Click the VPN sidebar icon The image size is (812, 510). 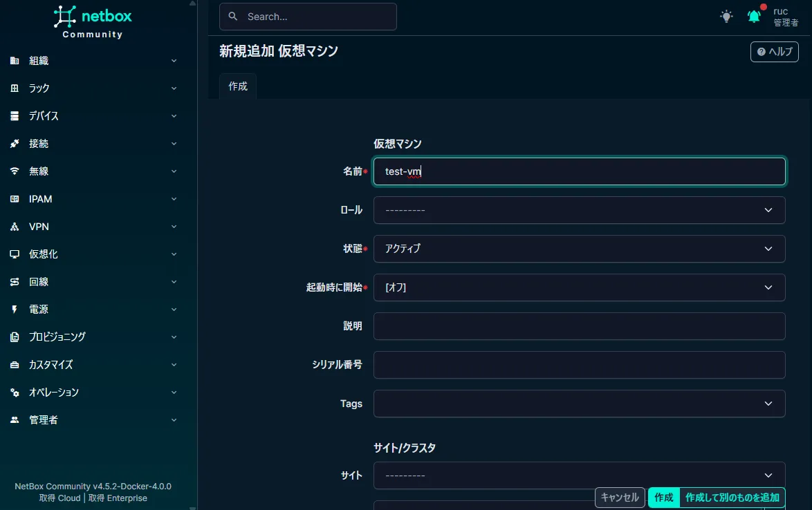tap(15, 227)
